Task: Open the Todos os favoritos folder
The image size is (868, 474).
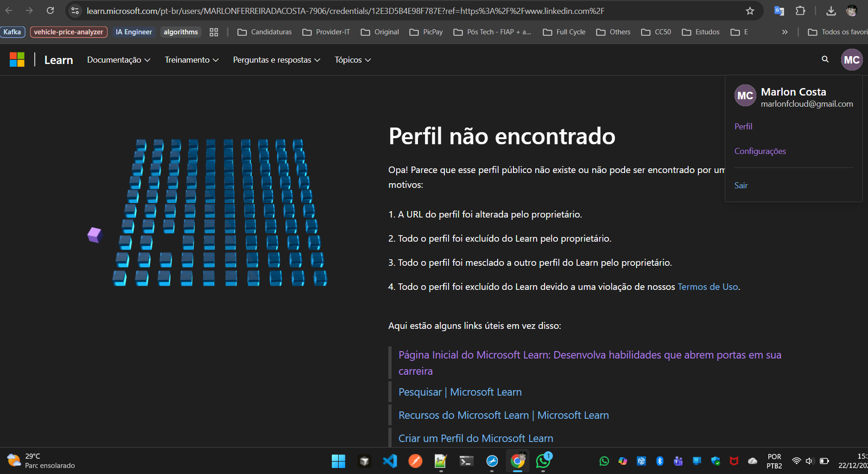Action: pyautogui.click(x=837, y=32)
